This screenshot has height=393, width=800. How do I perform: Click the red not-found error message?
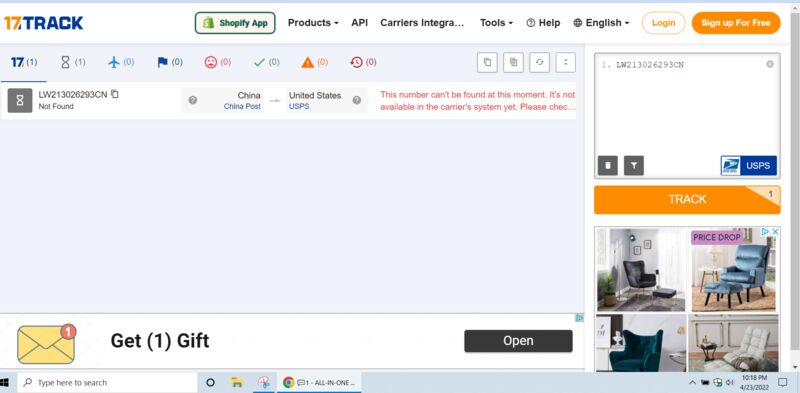coord(478,101)
